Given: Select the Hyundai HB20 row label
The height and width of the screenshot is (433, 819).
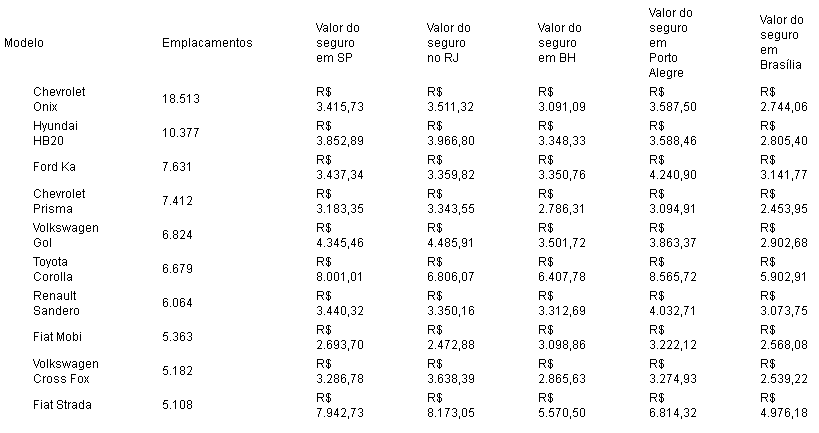Looking at the screenshot, I should click(56, 133).
